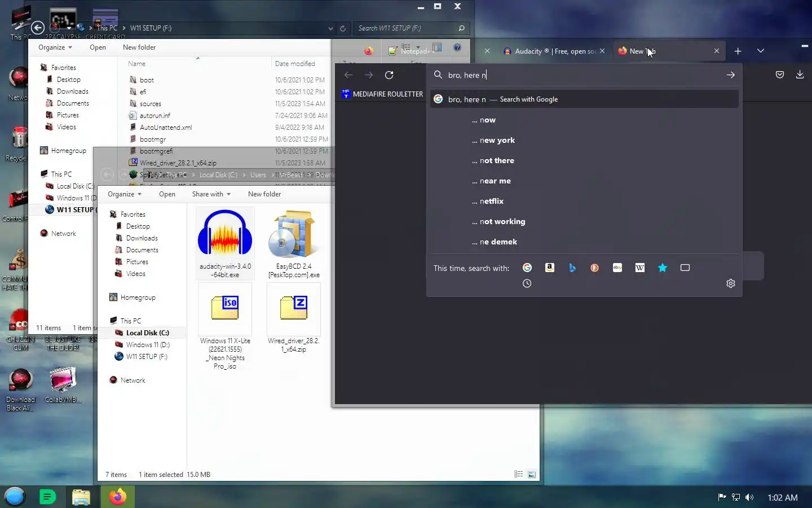The height and width of the screenshot is (508, 812).
Task: Close the New Tab tab
Action: (717, 51)
